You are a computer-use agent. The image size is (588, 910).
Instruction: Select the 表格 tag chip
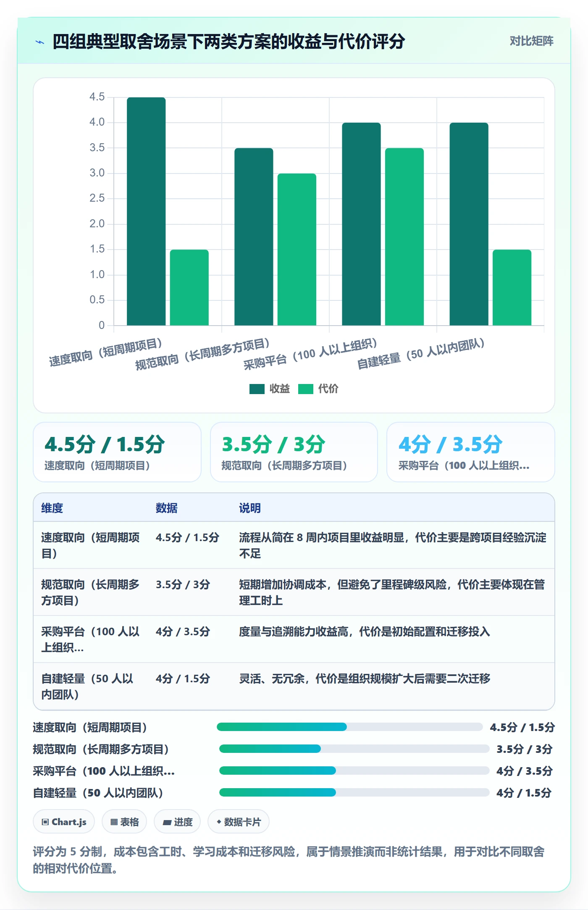pyautogui.click(x=124, y=822)
